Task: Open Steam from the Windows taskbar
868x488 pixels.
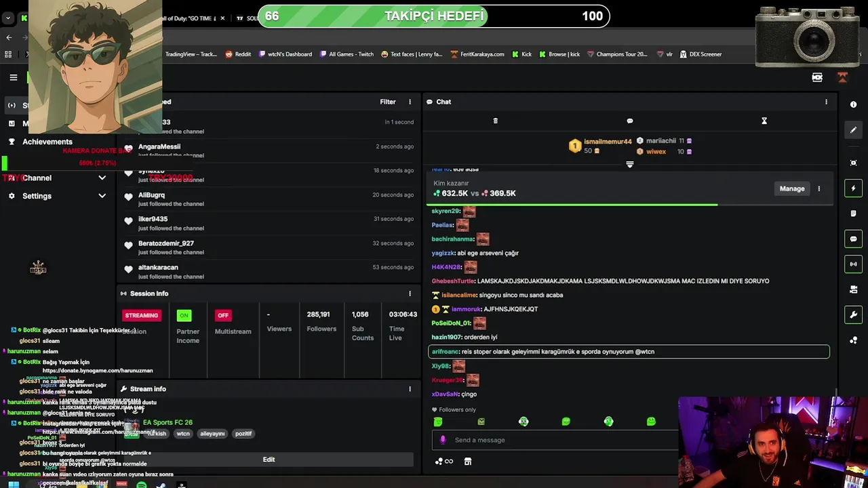Action: pos(161,485)
